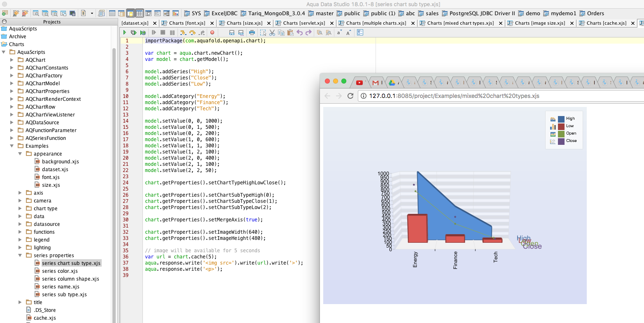Click the Paste clipboard icon
The height and width of the screenshot is (323, 644).
[290, 33]
